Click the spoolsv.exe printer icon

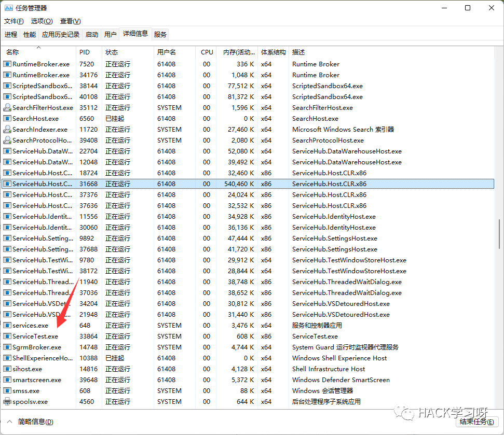7,402
